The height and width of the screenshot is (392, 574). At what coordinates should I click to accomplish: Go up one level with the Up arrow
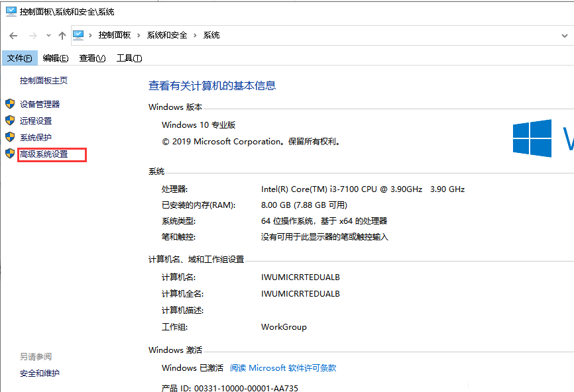tap(62, 36)
